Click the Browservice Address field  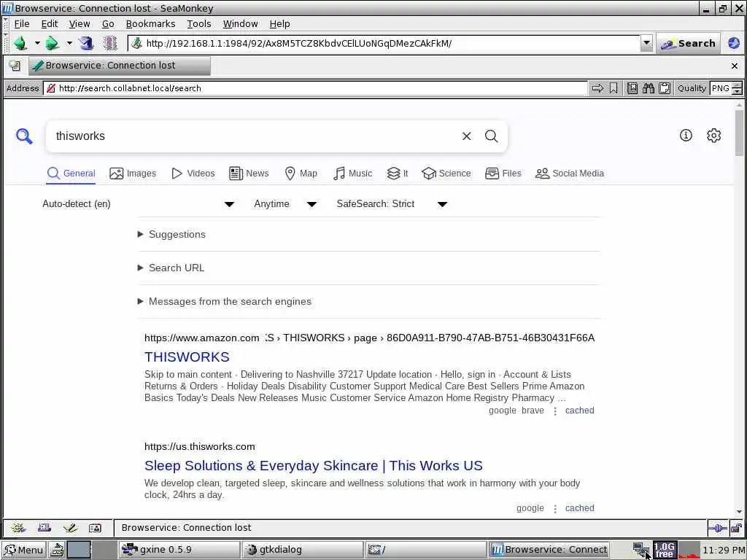[315, 88]
